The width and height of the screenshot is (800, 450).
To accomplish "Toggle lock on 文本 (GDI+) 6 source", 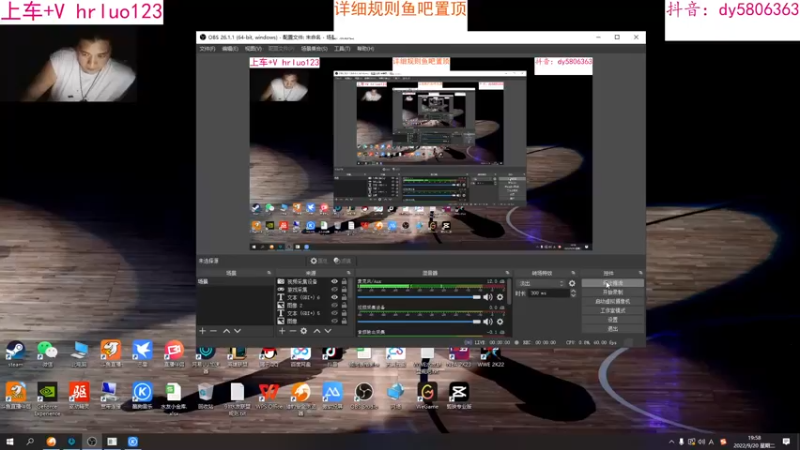I will pyautogui.click(x=344, y=297).
